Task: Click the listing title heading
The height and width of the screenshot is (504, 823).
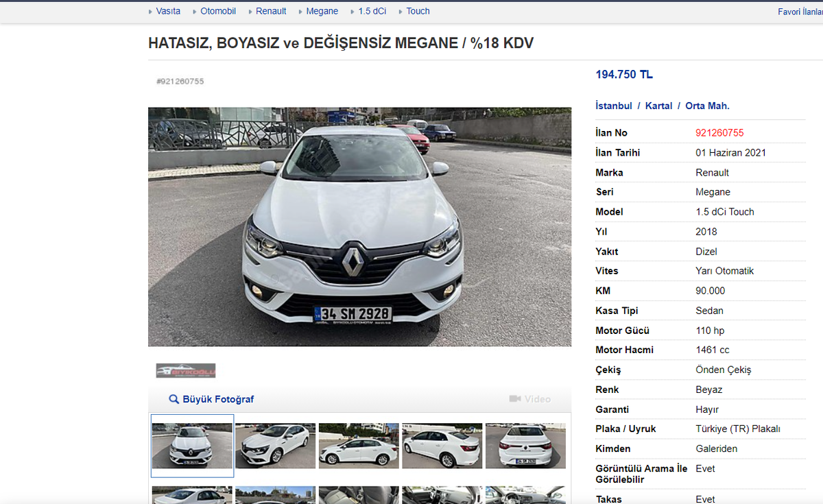Action: [x=341, y=43]
